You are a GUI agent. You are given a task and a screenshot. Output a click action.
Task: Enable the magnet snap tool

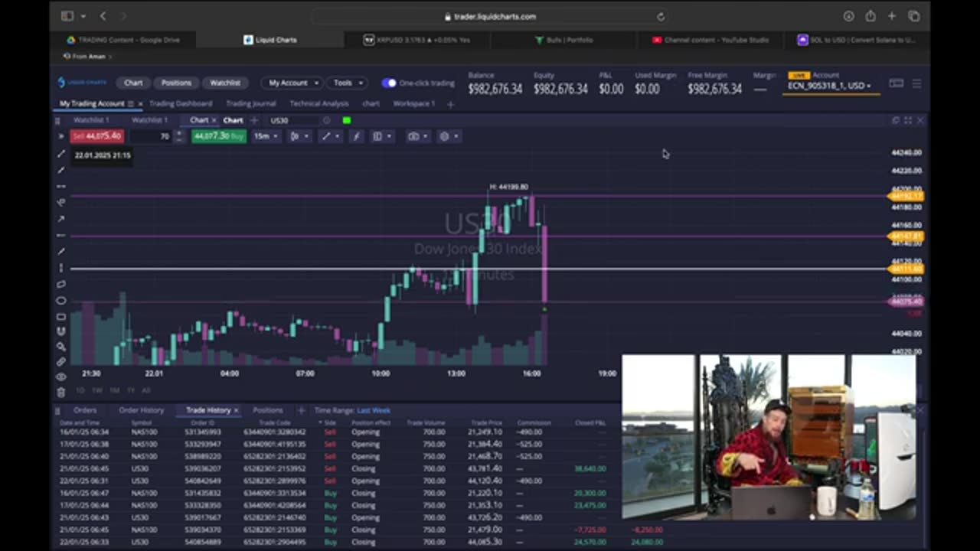click(x=61, y=331)
